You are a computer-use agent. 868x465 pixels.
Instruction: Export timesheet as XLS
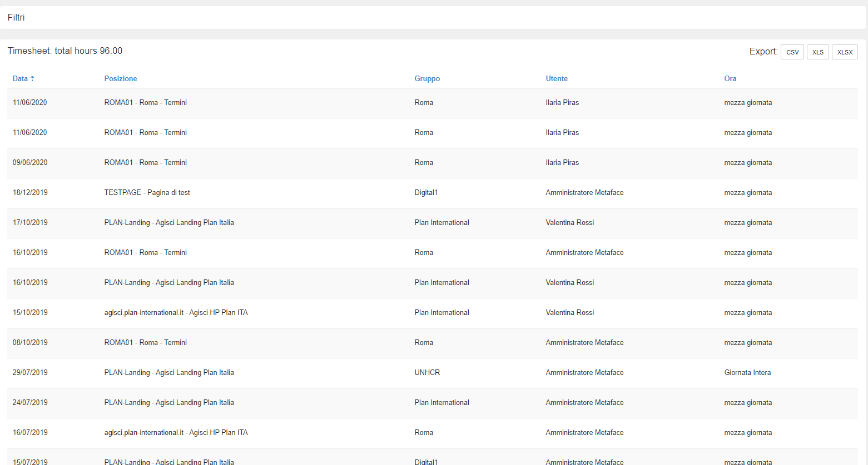pyautogui.click(x=817, y=52)
